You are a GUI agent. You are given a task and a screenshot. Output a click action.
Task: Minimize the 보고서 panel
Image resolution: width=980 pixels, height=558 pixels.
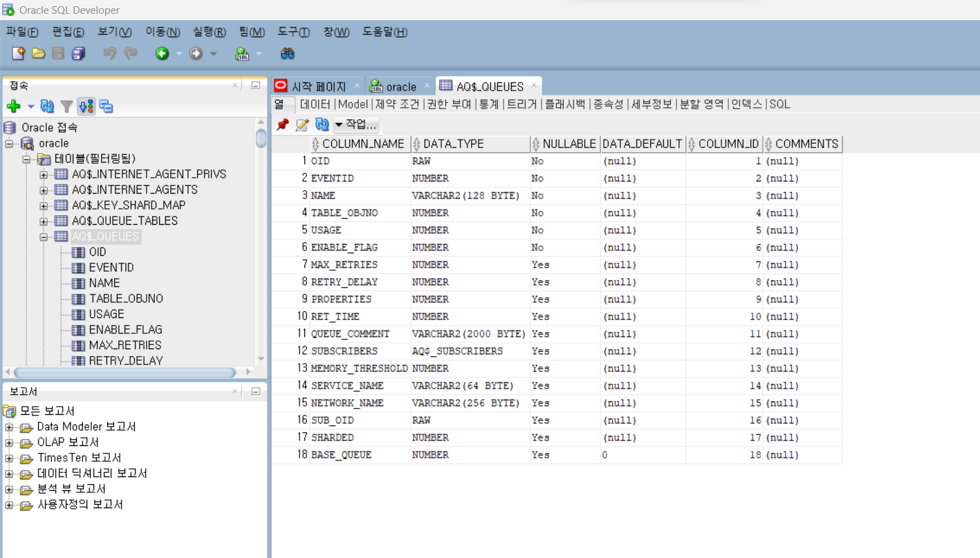tap(255, 391)
